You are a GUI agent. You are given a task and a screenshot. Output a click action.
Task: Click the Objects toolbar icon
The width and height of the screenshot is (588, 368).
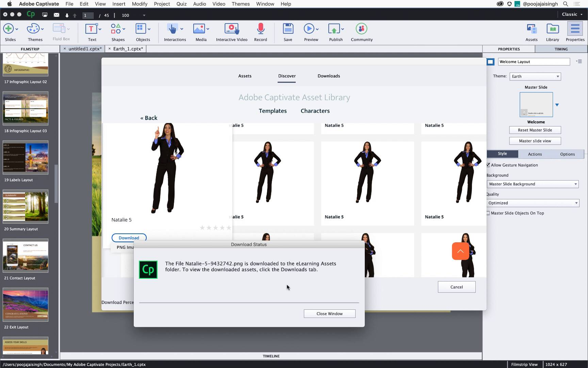141,29
